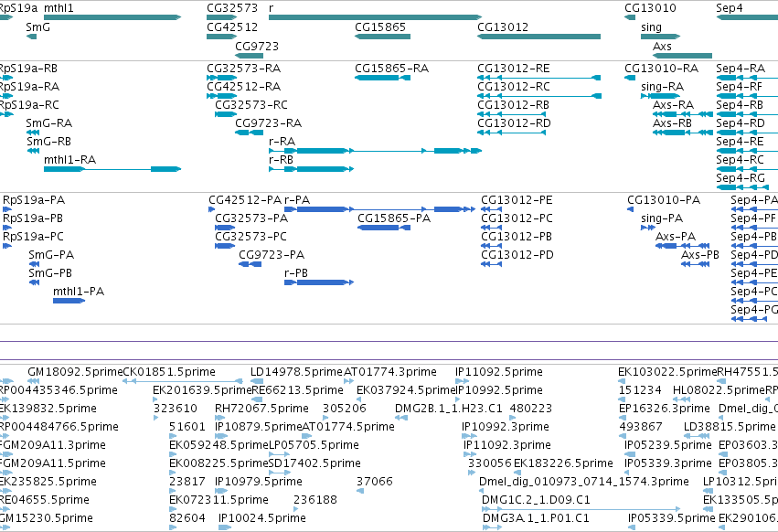Click the mthl1-RA transcript glyph
778x532 pixels.
click(x=112, y=169)
